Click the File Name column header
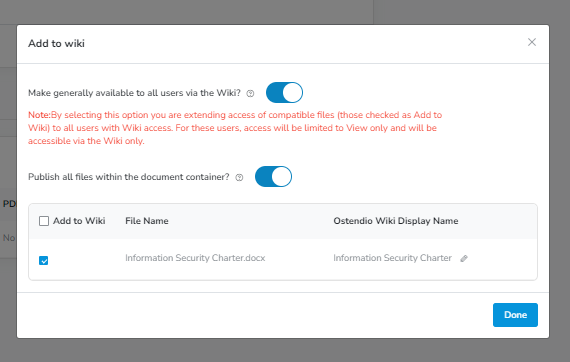Viewport: 570px width, 362px height. click(147, 221)
